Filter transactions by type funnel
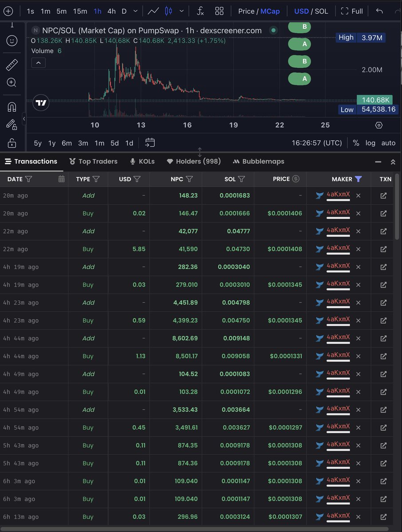Image resolution: width=402 pixels, height=532 pixels. coord(96,179)
